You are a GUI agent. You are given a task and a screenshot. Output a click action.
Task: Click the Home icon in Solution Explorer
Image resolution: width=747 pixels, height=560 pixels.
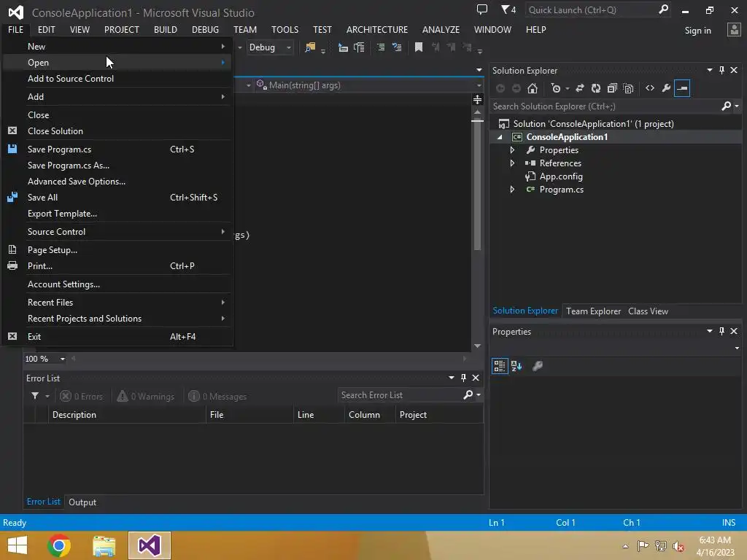pos(533,88)
